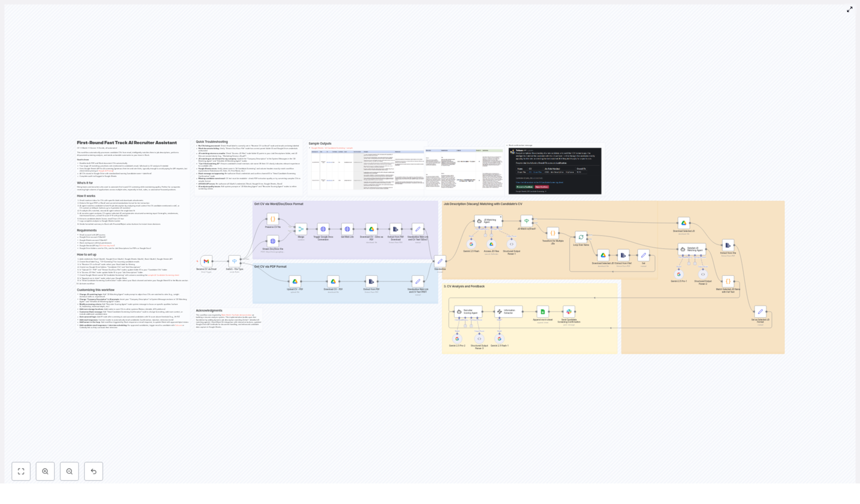
Task: Select the Gemini 2.5 Flash model node
Action: tap(471, 244)
